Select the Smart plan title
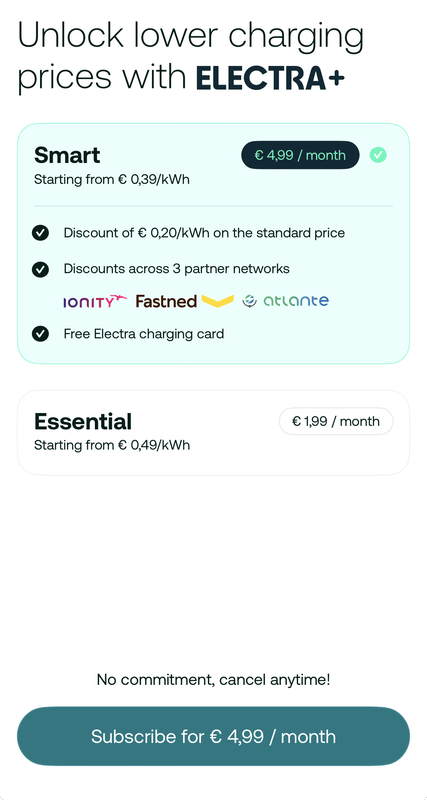The width and height of the screenshot is (427, 800). point(67,155)
